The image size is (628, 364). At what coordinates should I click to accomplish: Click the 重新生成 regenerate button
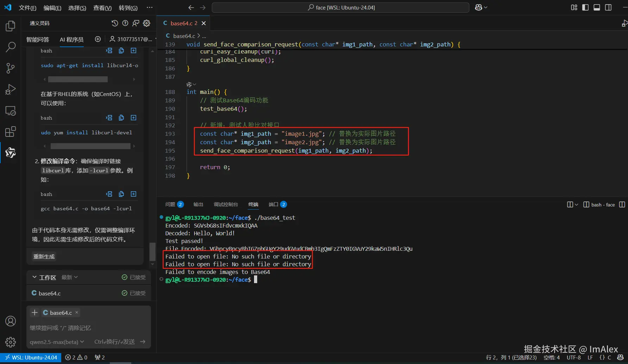point(44,256)
